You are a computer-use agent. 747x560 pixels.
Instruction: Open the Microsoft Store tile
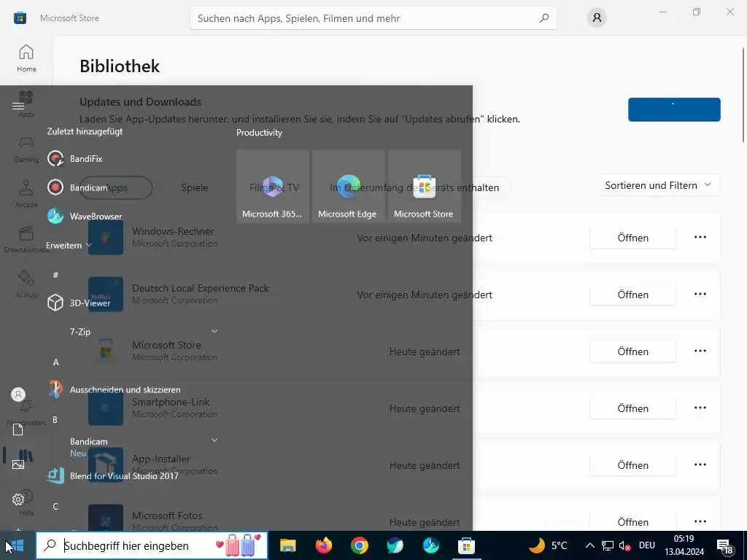click(x=424, y=186)
